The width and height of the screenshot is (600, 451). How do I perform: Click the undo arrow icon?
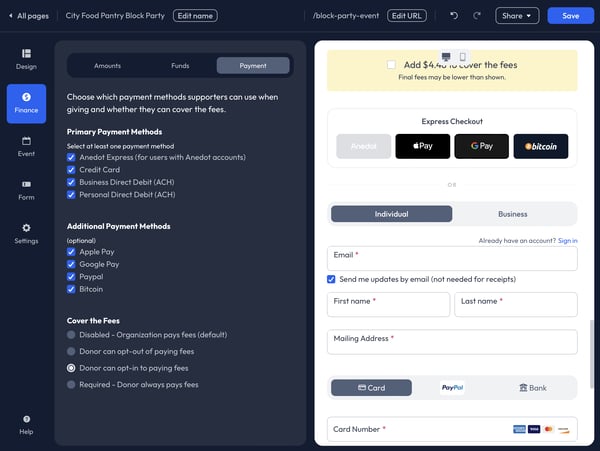click(x=454, y=16)
